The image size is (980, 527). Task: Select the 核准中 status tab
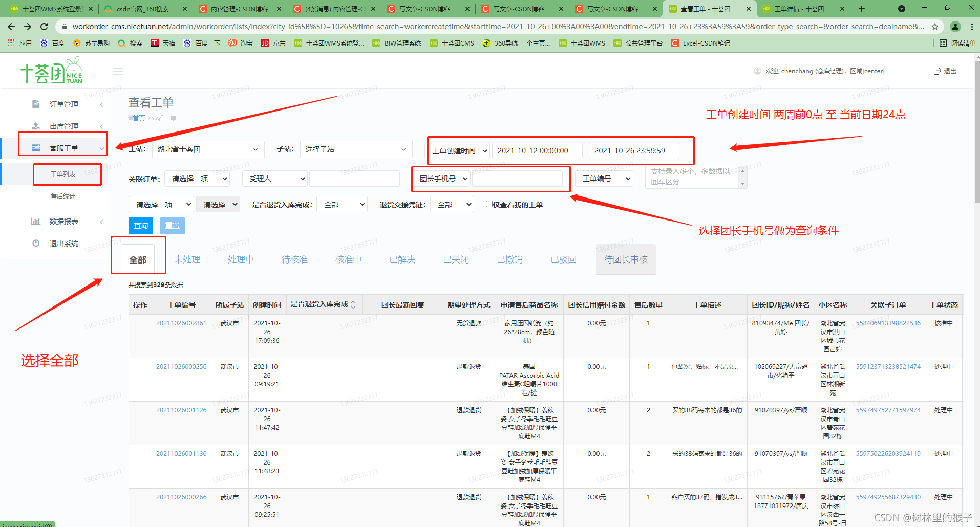348,259
